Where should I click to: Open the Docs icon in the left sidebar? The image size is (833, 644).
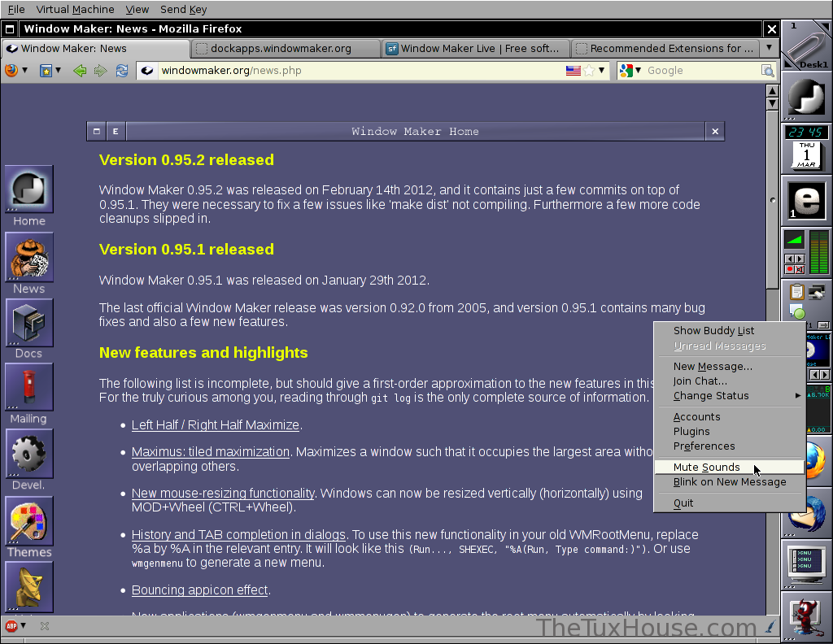pos(28,323)
